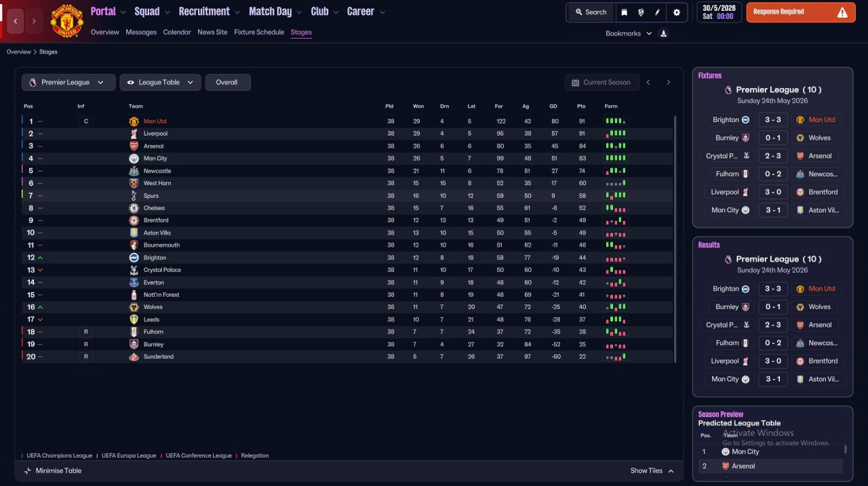Expand the Recruitment menu chevron
The height and width of the screenshot is (486, 868).
click(237, 12)
